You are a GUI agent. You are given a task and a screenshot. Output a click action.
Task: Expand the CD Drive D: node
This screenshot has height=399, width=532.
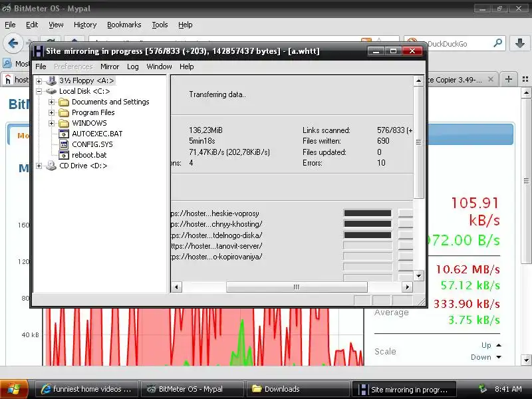[39, 166]
